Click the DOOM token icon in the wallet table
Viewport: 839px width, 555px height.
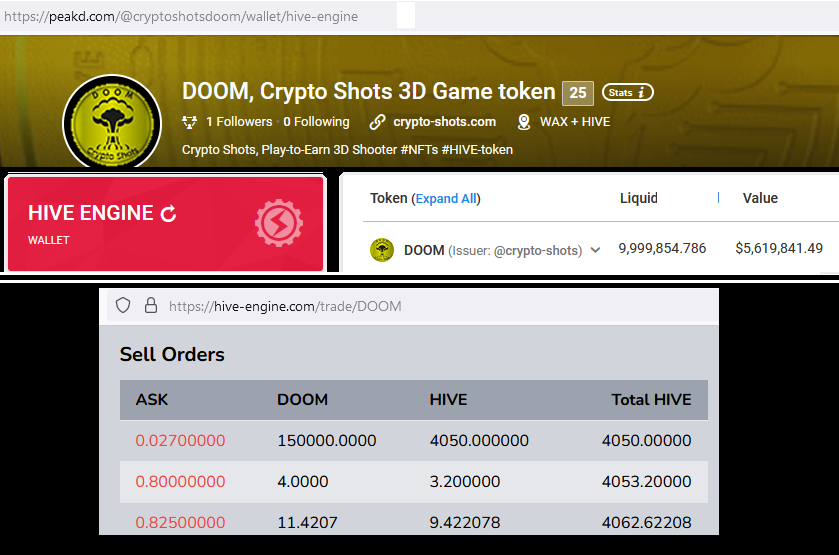(x=382, y=250)
